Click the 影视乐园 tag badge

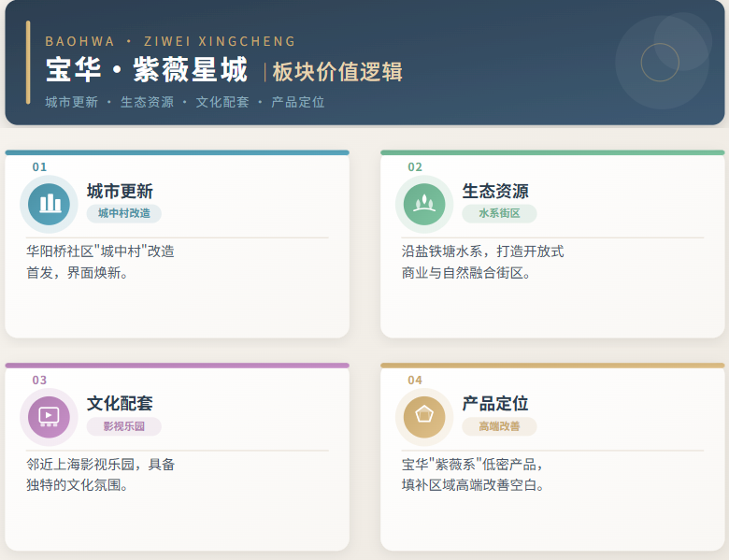(123, 426)
